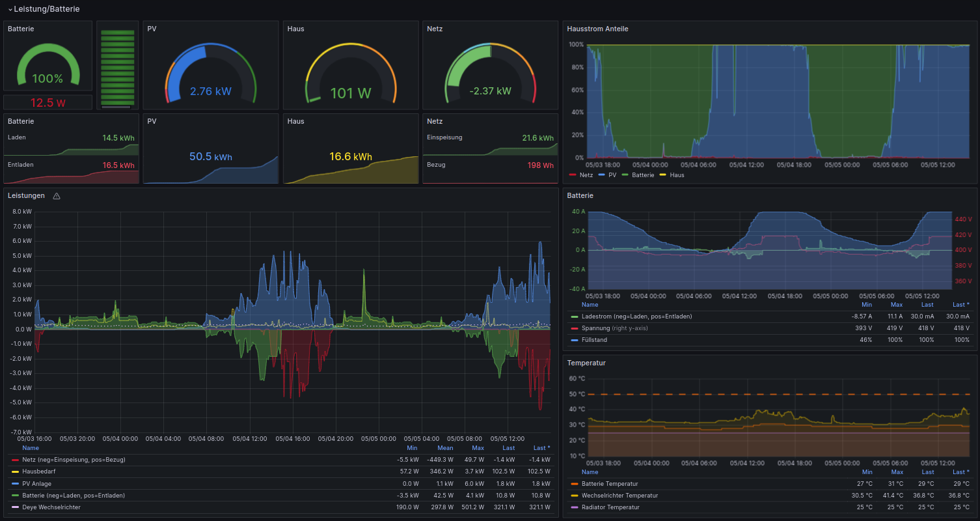Click the Entladen 16.5 kWh value
The height and width of the screenshot is (521, 980).
pos(118,165)
